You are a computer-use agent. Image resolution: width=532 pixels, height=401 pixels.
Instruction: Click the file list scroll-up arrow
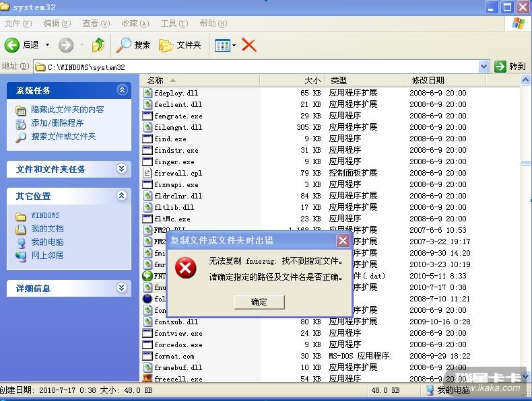[525, 80]
